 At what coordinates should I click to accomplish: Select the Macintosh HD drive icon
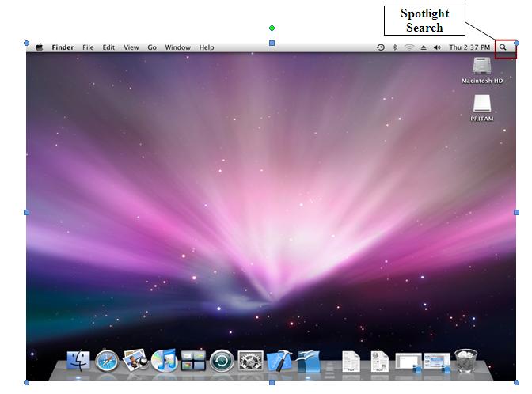[x=482, y=66]
